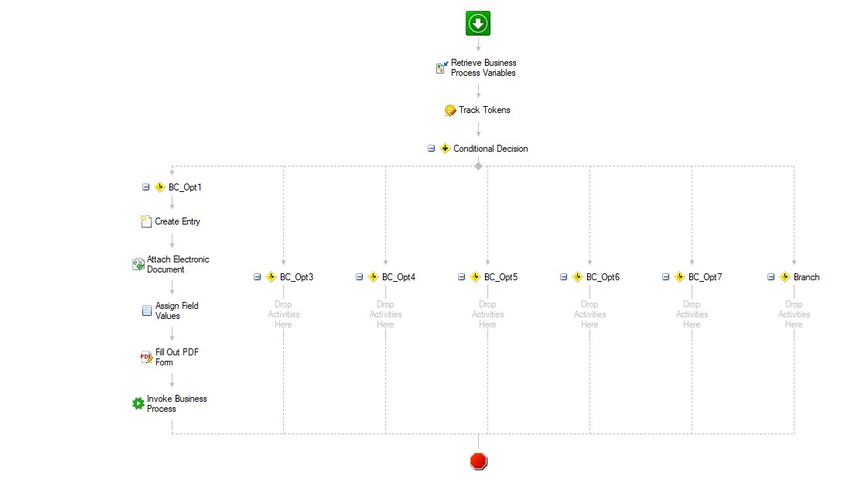Collapse the BC_Opt5 branch
The height and width of the screenshot is (480, 868).
click(461, 277)
